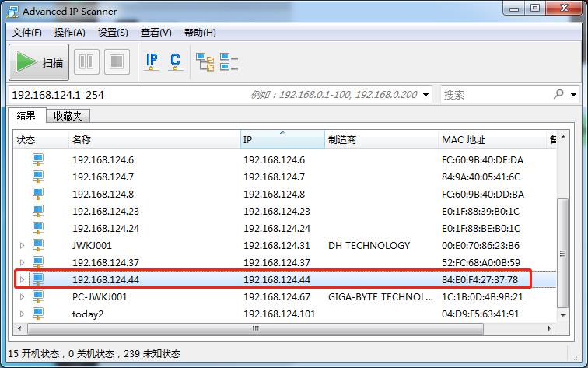The width and height of the screenshot is (588, 368).
Task: Select the PC-JWKJ001 name cell
Action: [100, 297]
